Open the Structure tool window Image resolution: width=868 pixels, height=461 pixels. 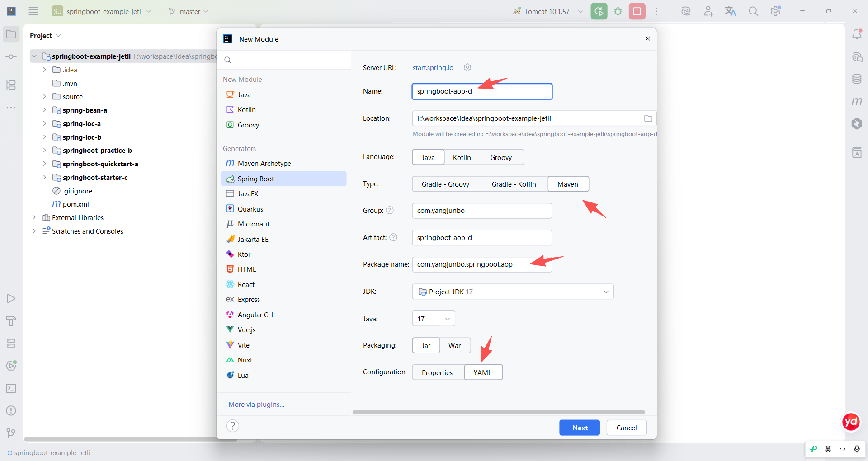click(x=11, y=85)
